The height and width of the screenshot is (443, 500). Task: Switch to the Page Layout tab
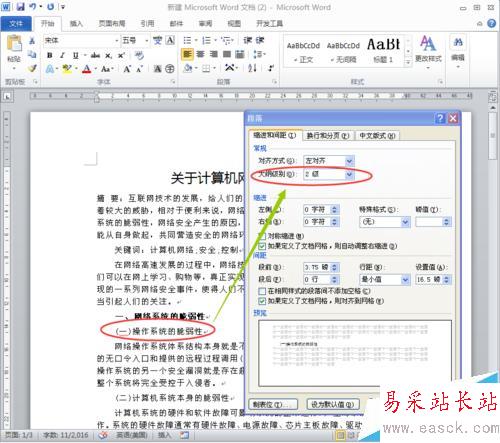click(112, 23)
